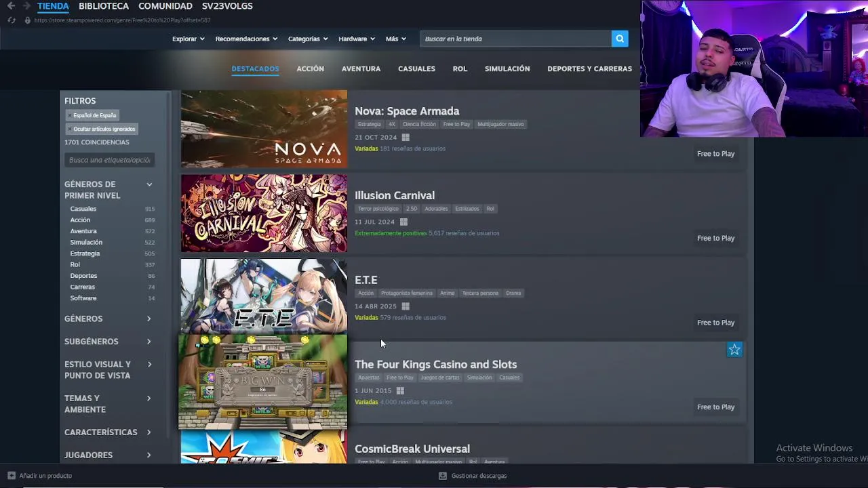Click the padlock icon beside URL
868x488 pixels.
[x=27, y=20]
